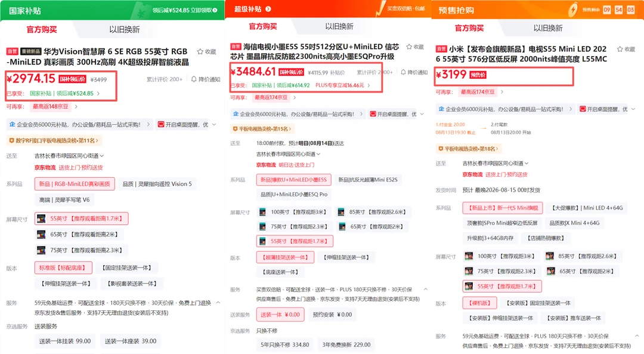Click the Hisense 自营 badge before the title
Screen dimensions: 644x354
pos(236,47)
